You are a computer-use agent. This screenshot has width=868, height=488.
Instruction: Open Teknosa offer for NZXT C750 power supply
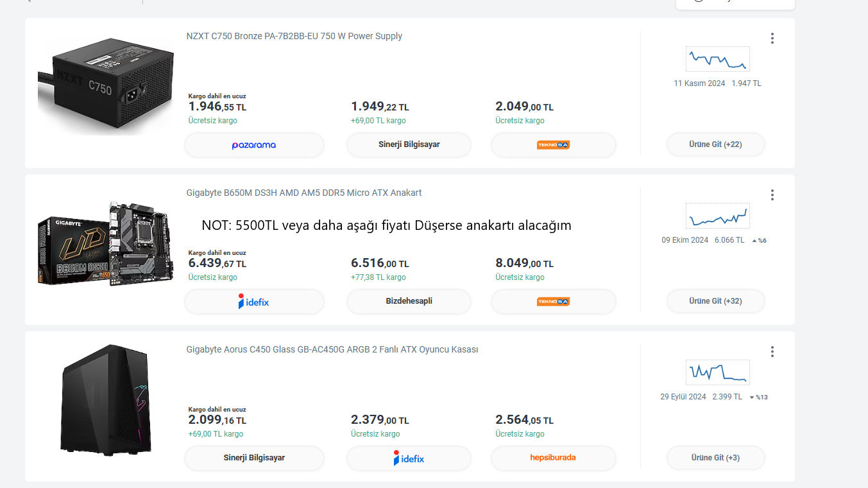coord(553,145)
